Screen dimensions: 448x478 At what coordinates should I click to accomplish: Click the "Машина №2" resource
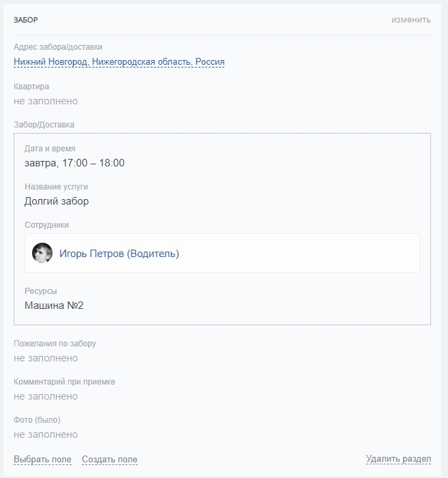[x=54, y=305]
